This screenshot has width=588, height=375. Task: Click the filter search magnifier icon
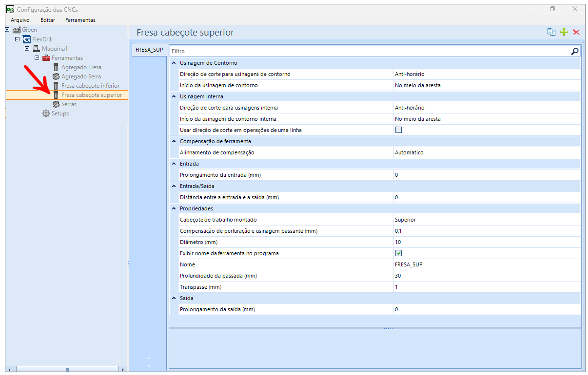(x=575, y=51)
